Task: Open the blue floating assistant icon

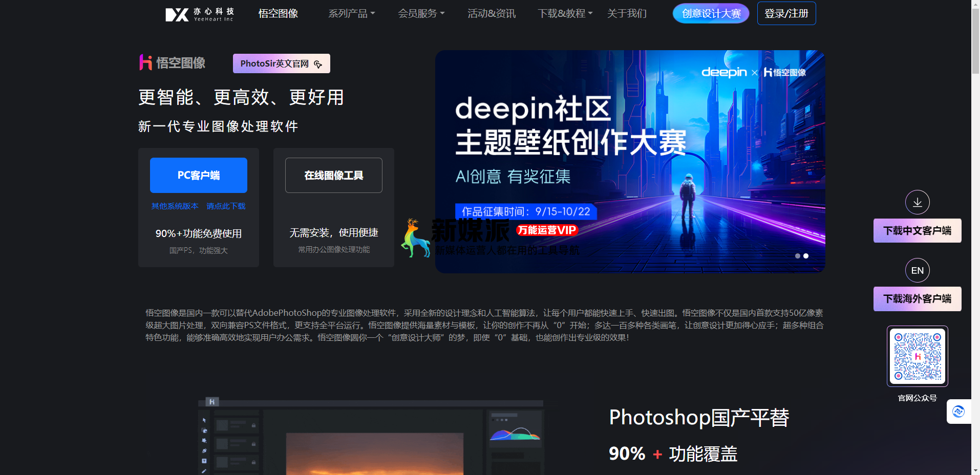Action: pos(958,412)
